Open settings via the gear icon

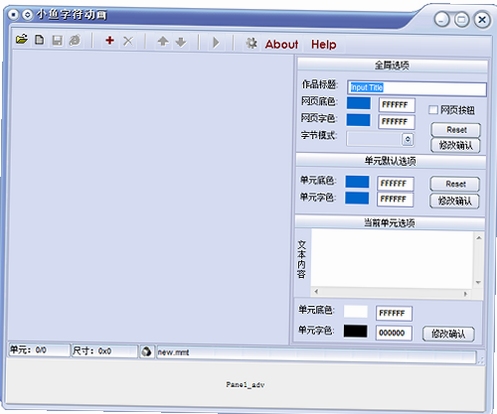click(252, 43)
